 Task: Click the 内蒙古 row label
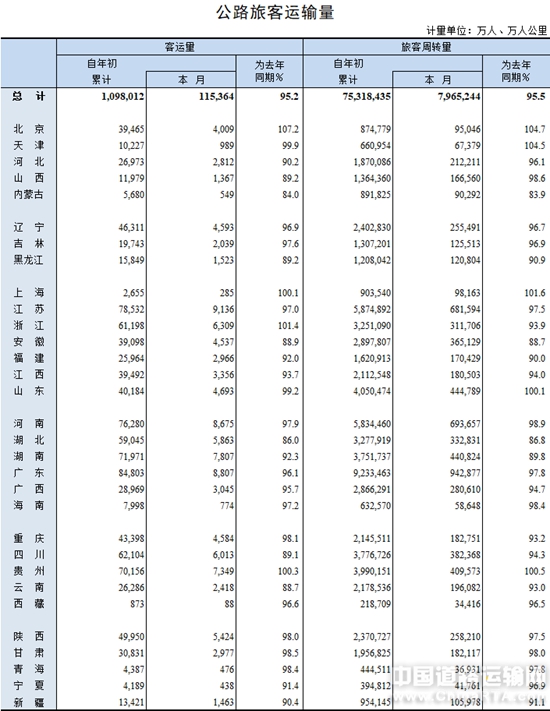[x=29, y=194]
